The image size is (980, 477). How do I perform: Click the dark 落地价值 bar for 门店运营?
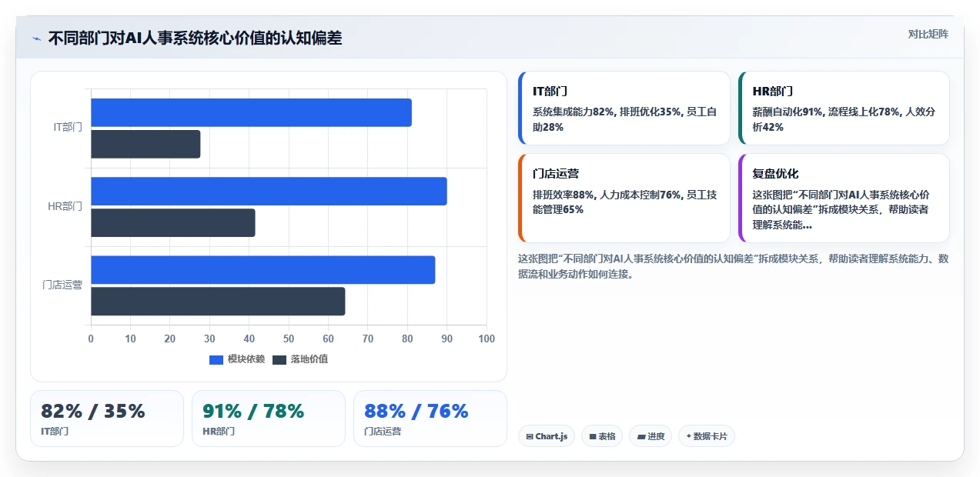(x=218, y=302)
